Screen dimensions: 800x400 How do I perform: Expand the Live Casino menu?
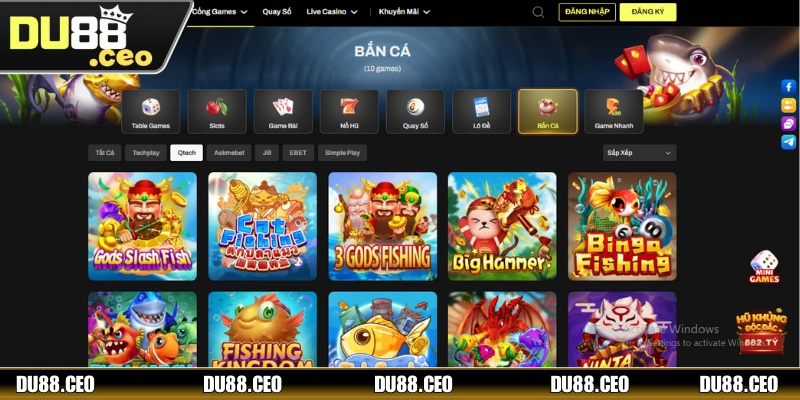pyautogui.click(x=332, y=12)
